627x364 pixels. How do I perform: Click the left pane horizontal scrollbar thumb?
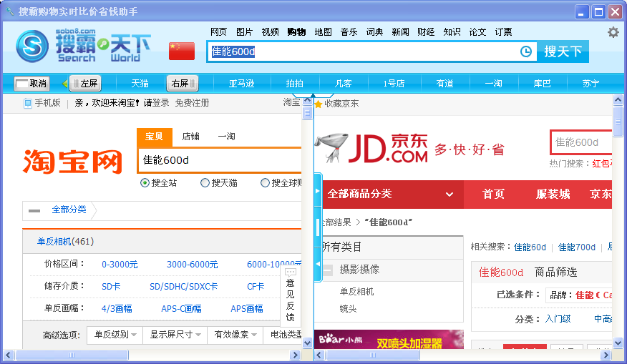coord(72,355)
